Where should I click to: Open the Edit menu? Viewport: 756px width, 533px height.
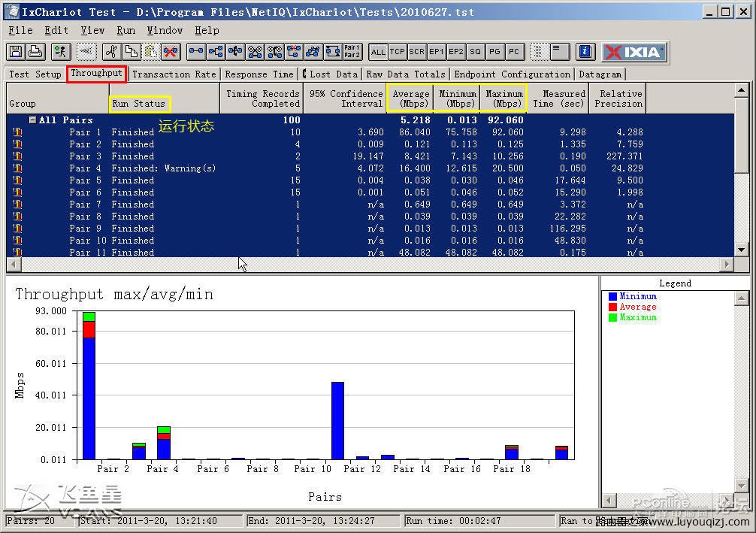point(56,30)
